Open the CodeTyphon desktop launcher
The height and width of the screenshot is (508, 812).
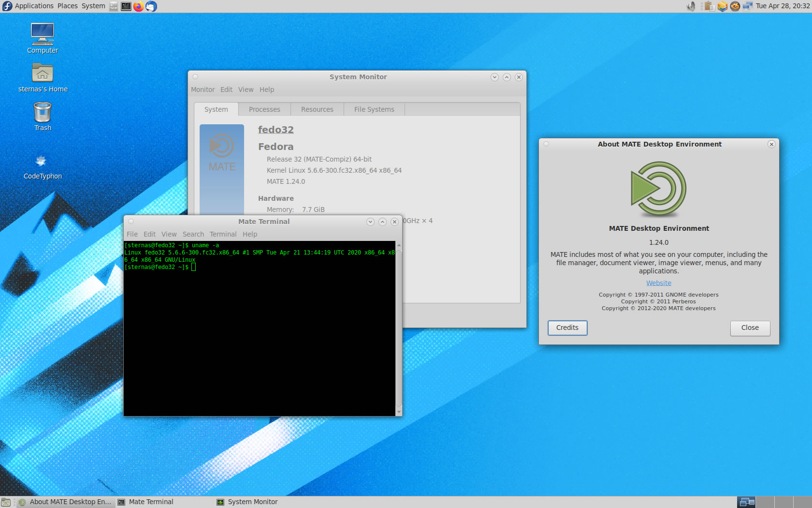43,166
